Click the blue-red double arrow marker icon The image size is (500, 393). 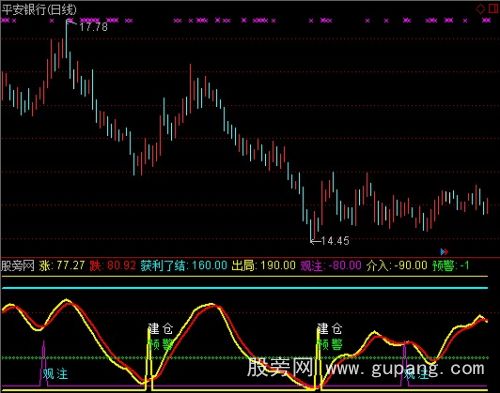pos(444,252)
